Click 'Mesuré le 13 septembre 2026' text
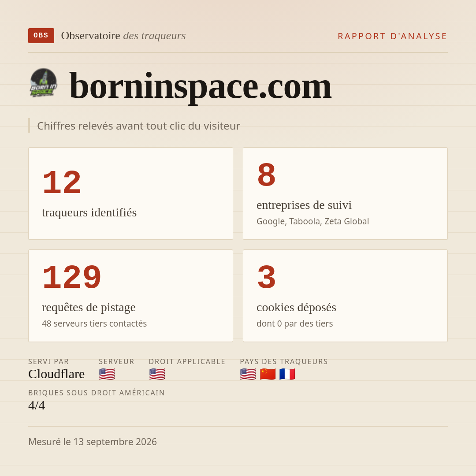476x476 pixels. [93, 442]
